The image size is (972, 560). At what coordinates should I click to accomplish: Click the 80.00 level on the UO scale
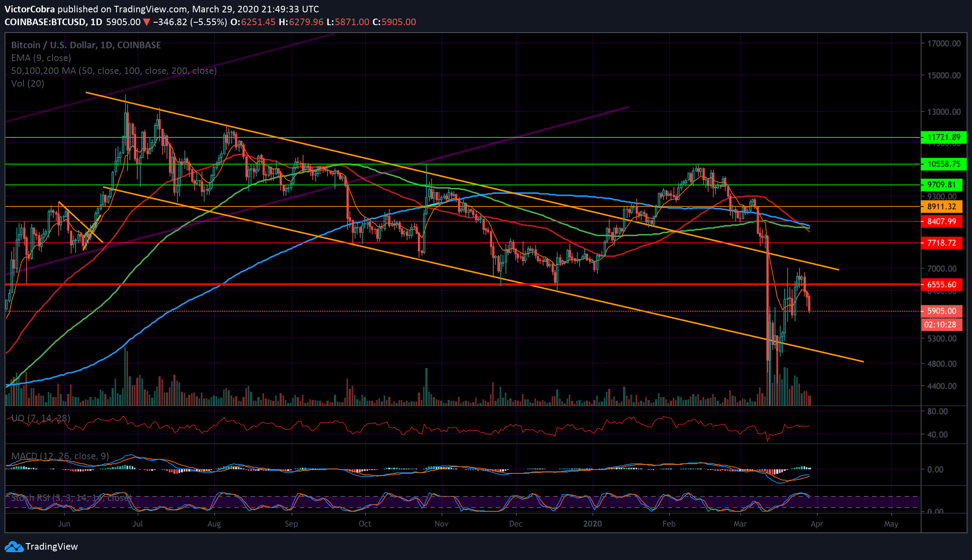(937, 411)
